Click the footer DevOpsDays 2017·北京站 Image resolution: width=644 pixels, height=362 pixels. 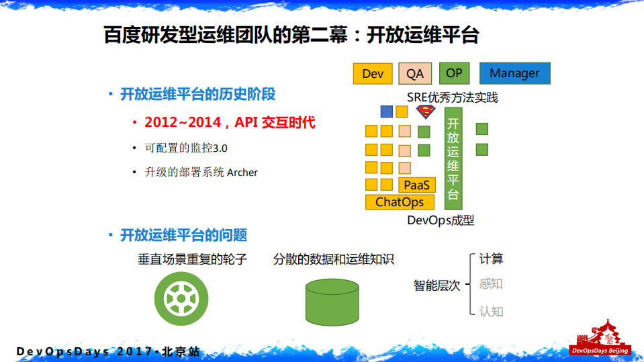click(x=108, y=352)
